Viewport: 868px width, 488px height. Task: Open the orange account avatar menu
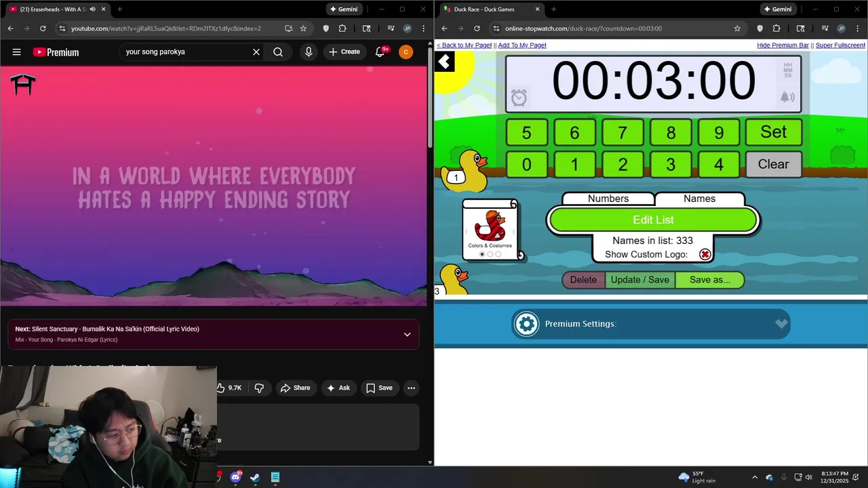point(406,52)
